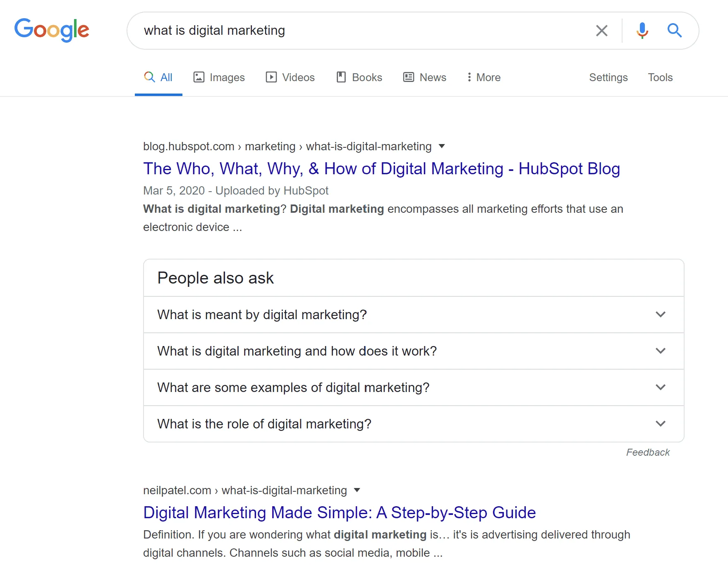Open the More menu
Screen dimensions: 728x577
click(484, 77)
